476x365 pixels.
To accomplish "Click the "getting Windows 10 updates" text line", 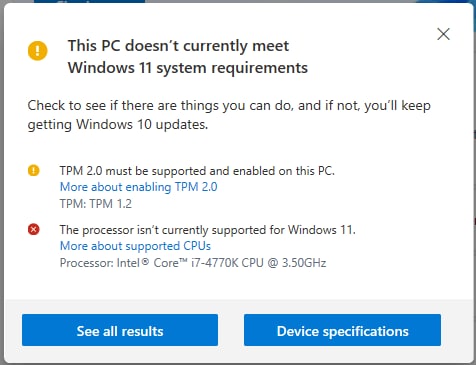I will (x=118, y=125).
